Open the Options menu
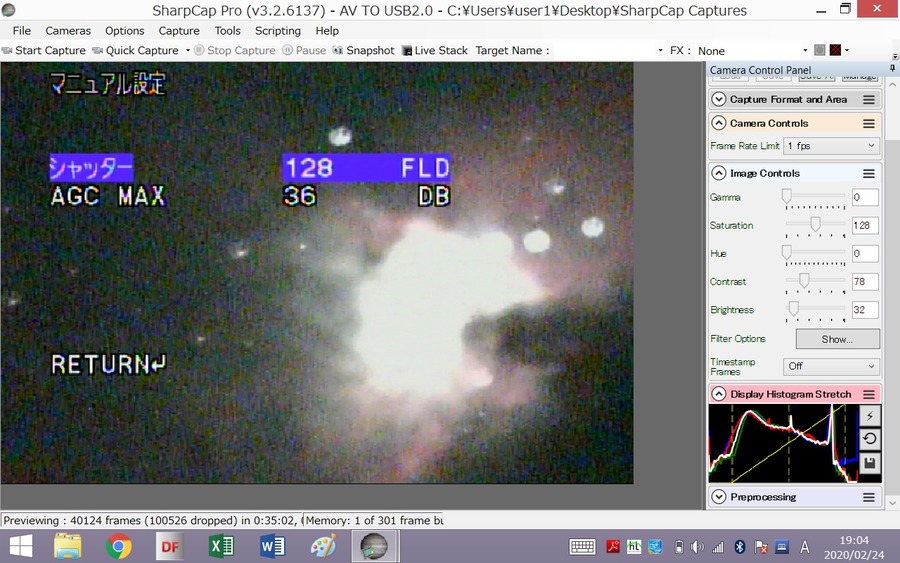The height and width of the screenshot is (563, 900). pyautogui.click(x=125, y=30)
